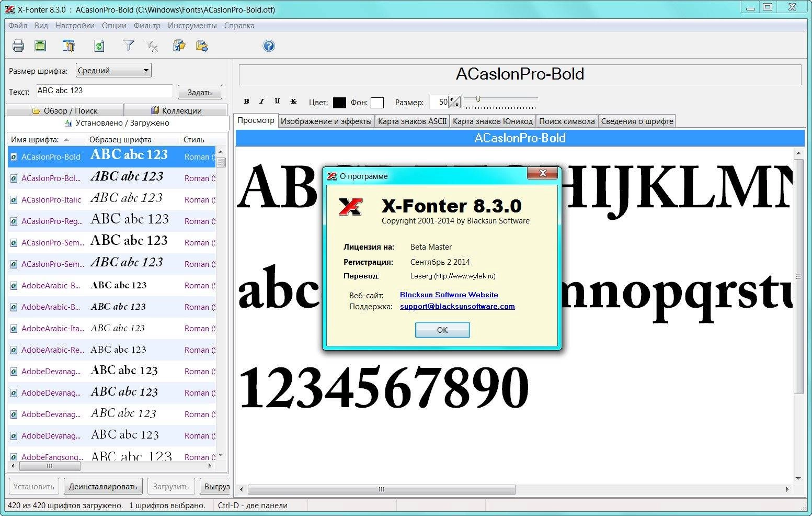Image resolution: width=812 pixels, height=516 pixels.
Task: Click the green refresh page icon
Action: 99,46
